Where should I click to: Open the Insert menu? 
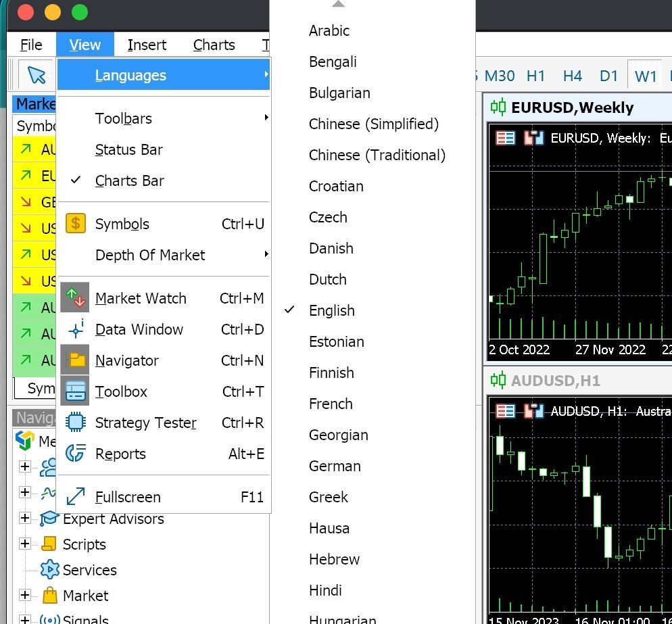pos(147,45)
